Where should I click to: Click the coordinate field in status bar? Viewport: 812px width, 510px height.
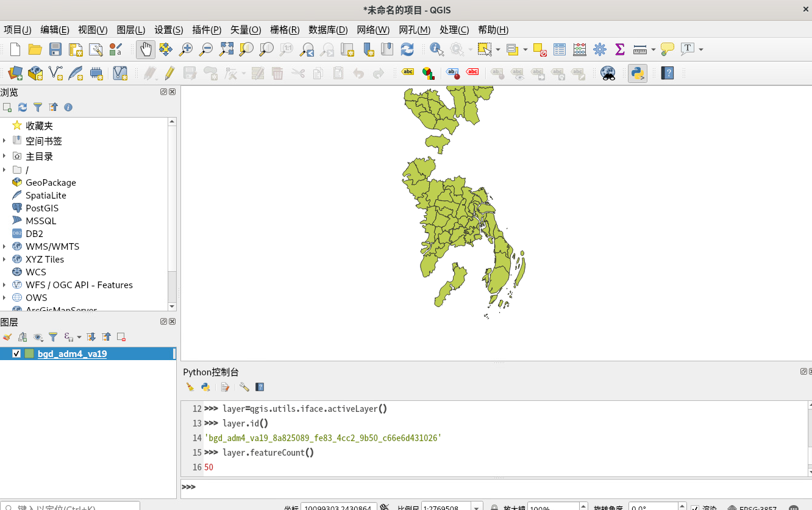338,507
